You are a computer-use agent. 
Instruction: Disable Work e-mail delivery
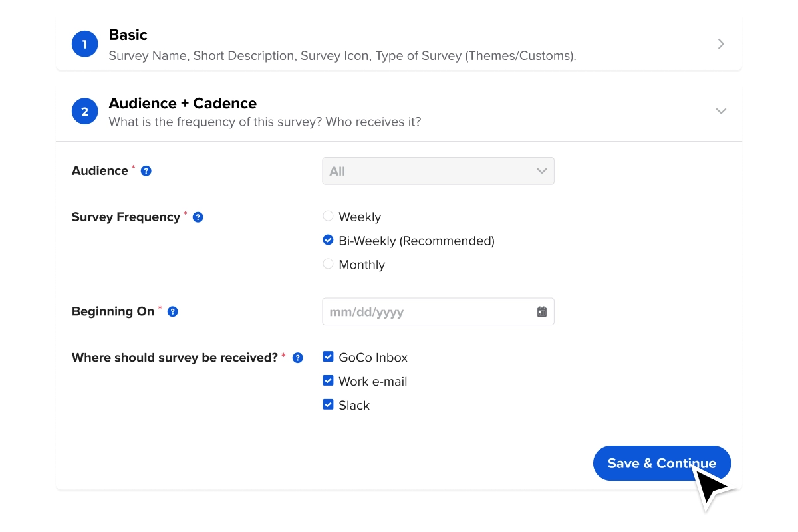pos(328,380)
